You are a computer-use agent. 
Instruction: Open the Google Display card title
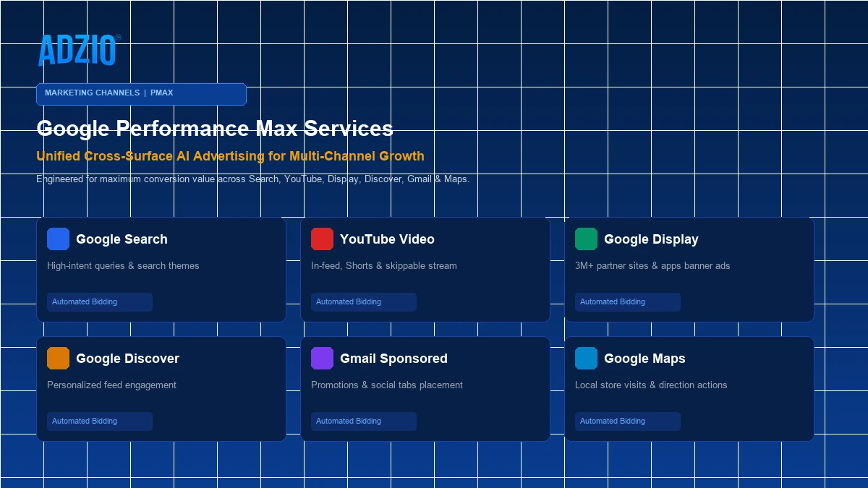tap(651, 239)
